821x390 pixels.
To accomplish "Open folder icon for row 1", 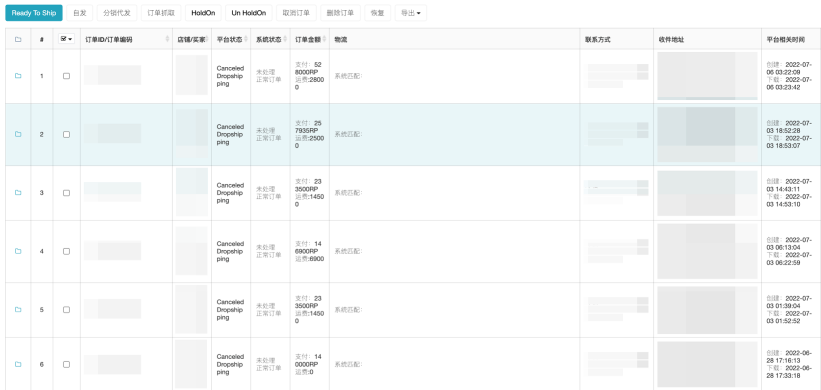I will (18, 76).
